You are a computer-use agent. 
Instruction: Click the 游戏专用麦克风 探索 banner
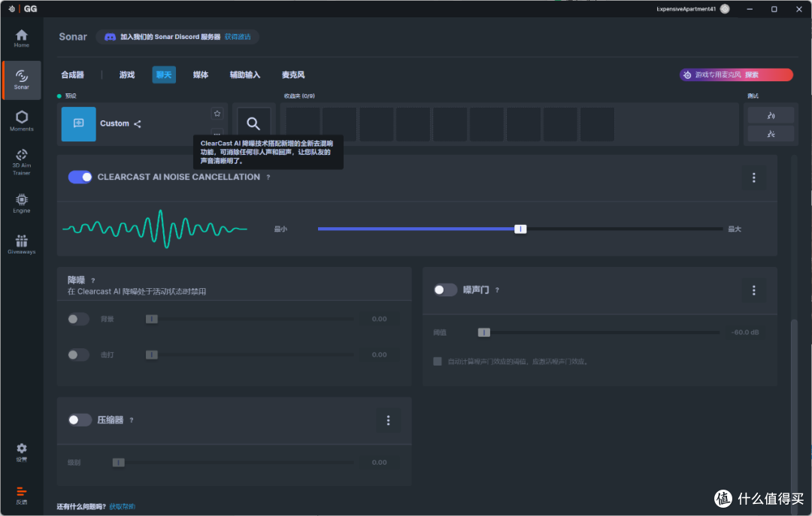736,74
